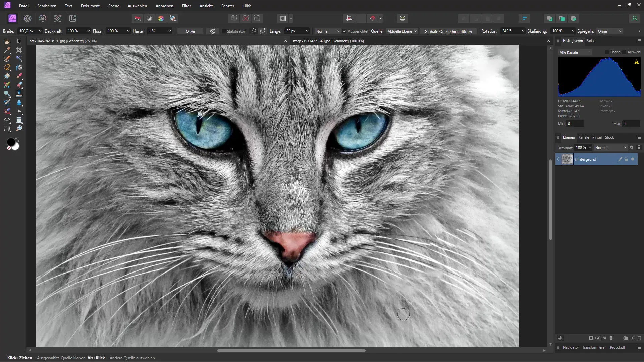The image size is (644, 362).
Task: Switch to the Protokoll tab
Action: pos(617,347)
